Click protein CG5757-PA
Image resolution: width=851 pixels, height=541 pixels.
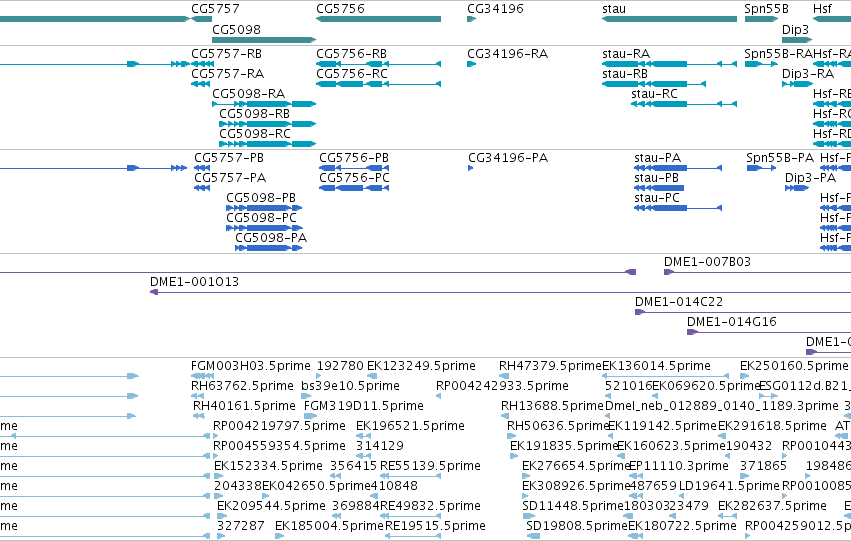[230, 178]
